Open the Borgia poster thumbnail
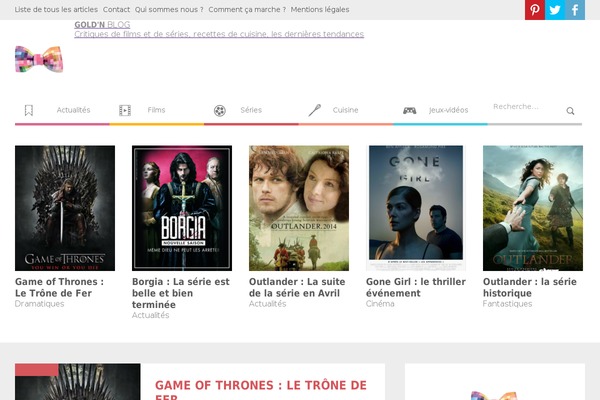 click(182, 208)
